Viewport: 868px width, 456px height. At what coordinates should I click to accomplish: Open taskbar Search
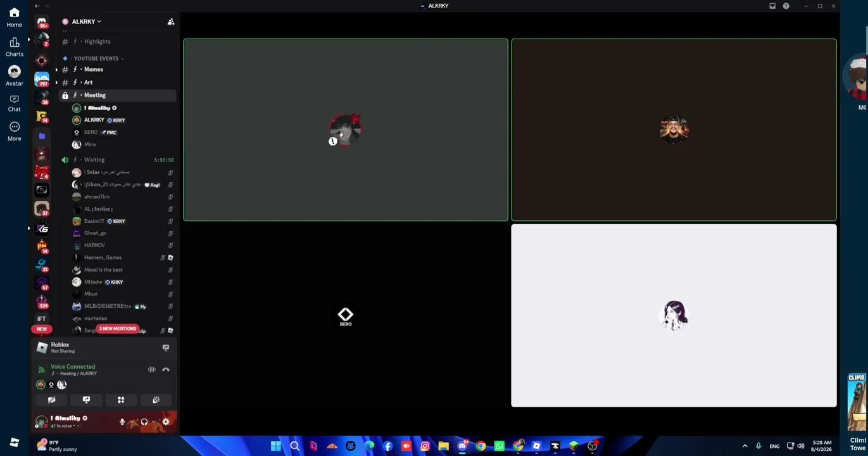[294, 446]
